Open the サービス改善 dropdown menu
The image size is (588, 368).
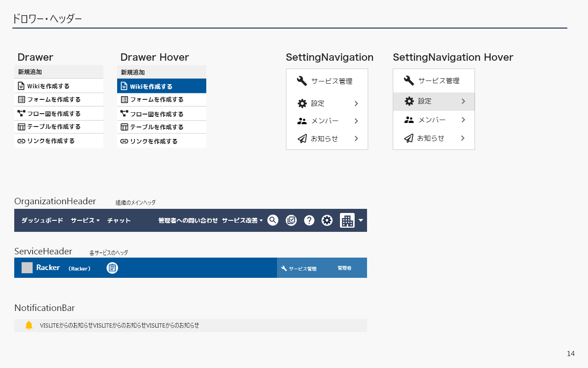pos(242,220)
